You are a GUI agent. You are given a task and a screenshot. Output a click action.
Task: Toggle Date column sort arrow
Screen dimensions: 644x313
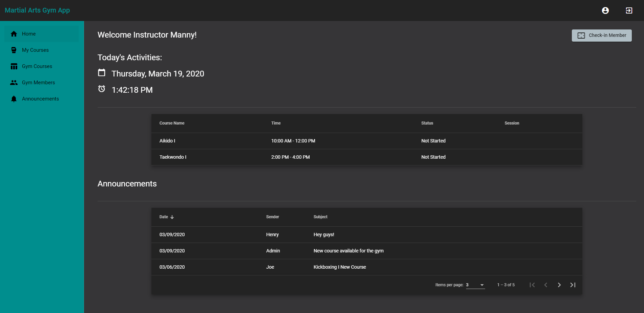[x=172, y=217]
